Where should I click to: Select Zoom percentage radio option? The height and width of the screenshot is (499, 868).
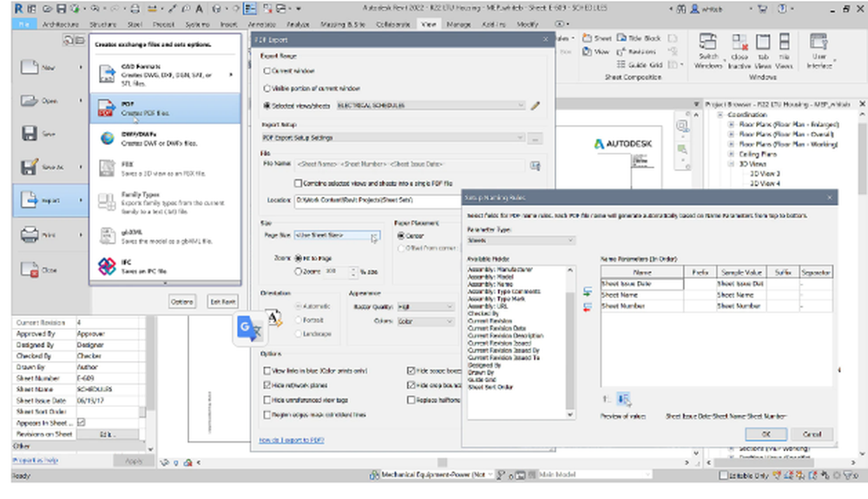pyautogui.click(x=299, y=272)
